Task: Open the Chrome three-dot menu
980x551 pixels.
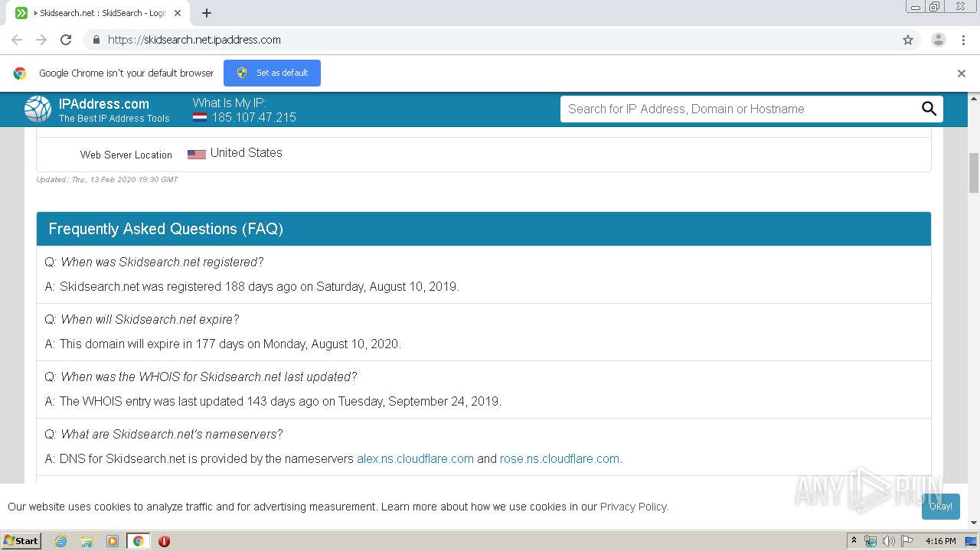Action: (963, 40)
